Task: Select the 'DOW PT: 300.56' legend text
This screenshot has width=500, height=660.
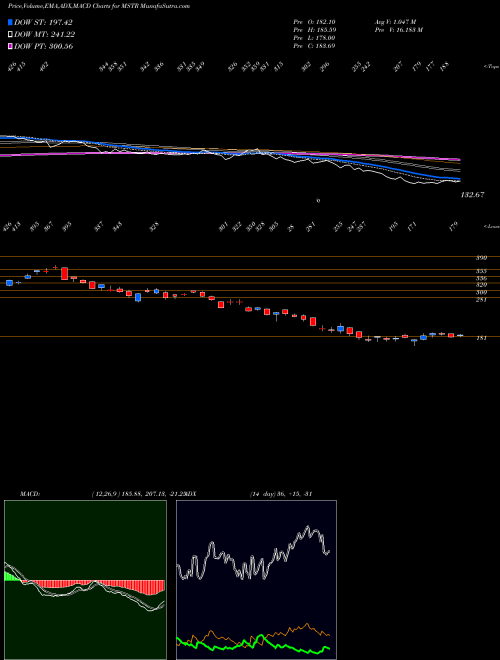Action: pyautogui.click(x=44, y=46)
